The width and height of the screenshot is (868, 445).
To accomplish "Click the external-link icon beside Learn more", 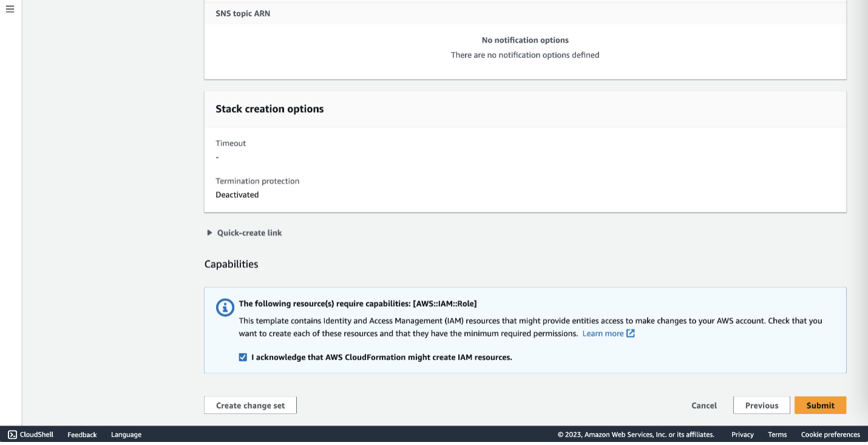I will click(629, 333).
